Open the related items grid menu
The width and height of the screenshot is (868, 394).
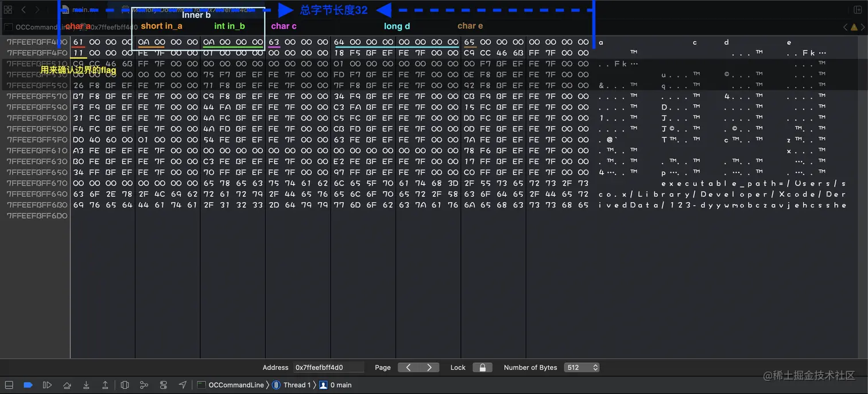pyautogui.click(x=8, y=10)
